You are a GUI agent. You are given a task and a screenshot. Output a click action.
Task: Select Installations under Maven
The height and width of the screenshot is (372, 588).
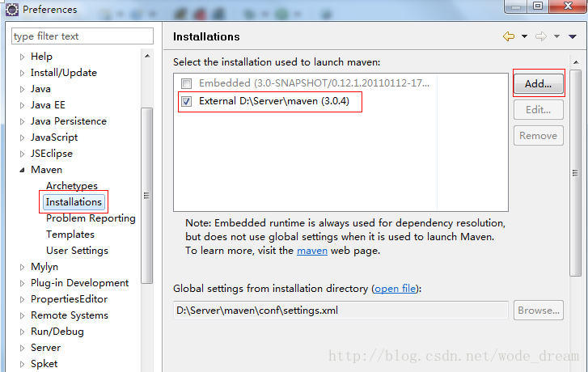pos(74,201)
